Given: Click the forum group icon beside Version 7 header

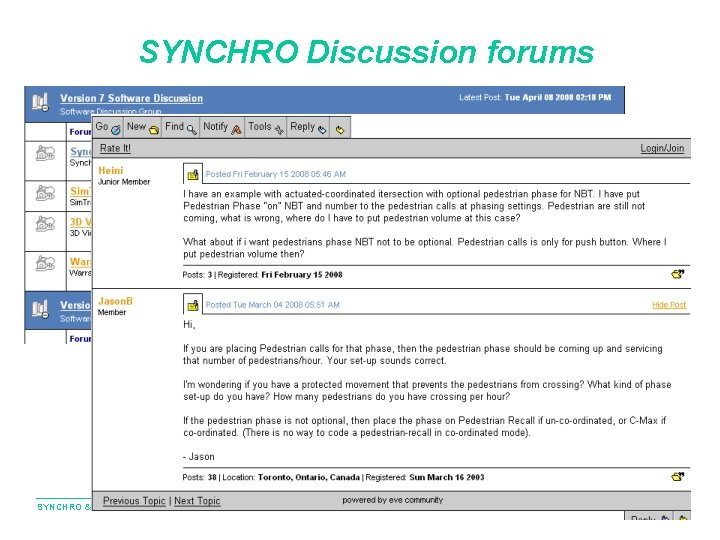Looking at the screenshot, I should coord(40,102).
